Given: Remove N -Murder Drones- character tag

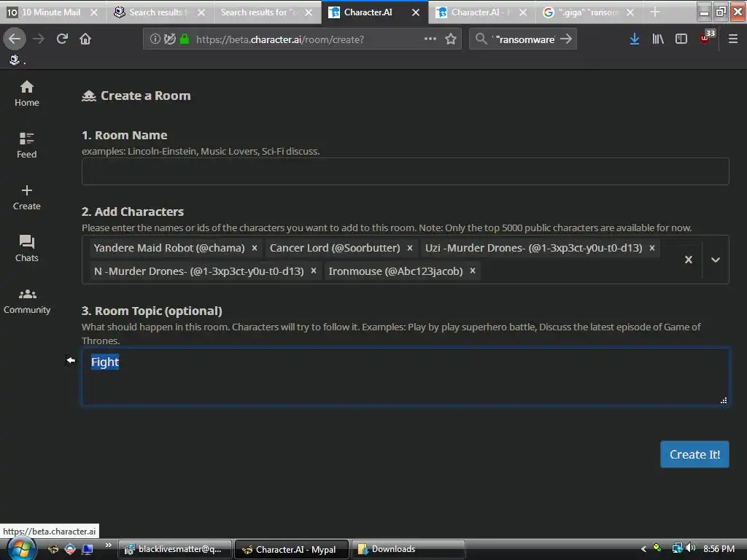Looking at the screenshot, I should click(x=314, y=271).
